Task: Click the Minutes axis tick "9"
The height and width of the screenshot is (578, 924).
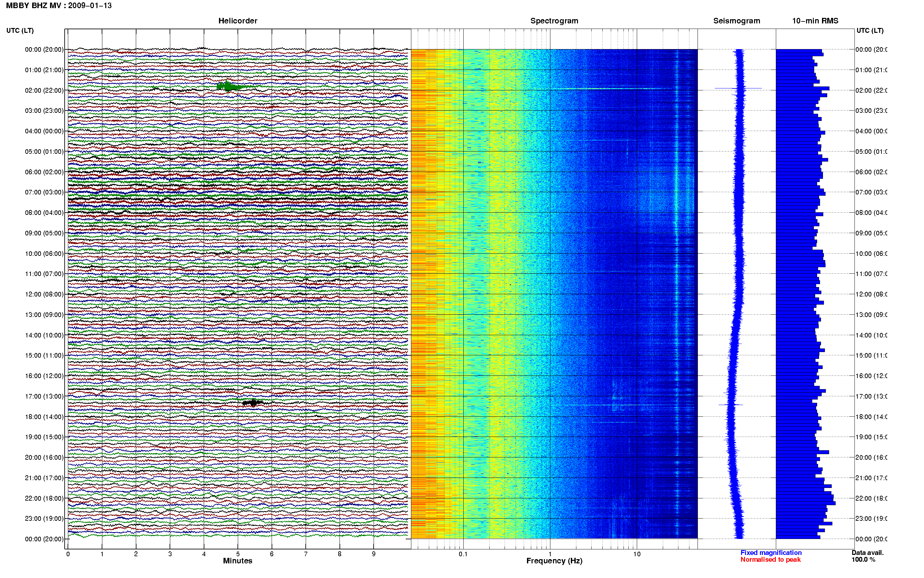Action: (374, 554)
